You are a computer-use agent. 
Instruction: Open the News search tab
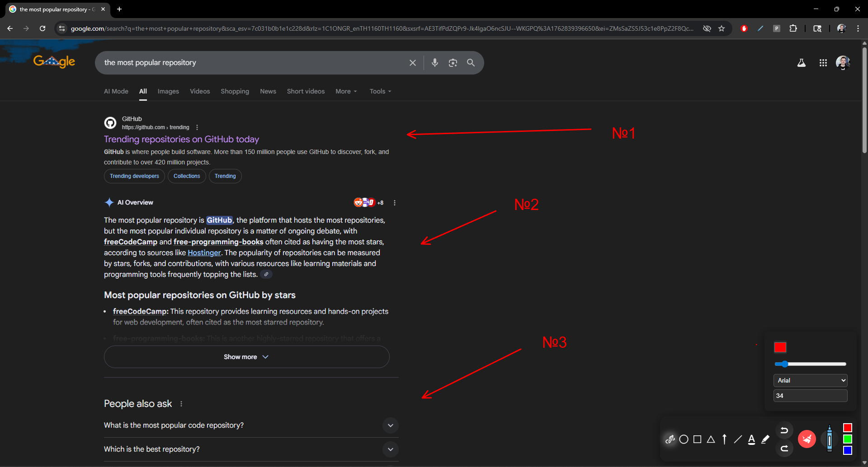[x=268, y=91]
